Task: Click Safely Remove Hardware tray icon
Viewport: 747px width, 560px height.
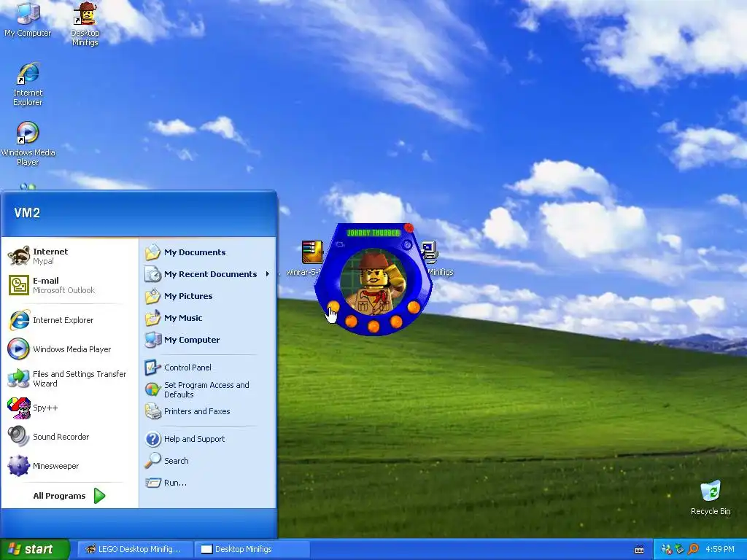Action: click(x=680, y=549)
